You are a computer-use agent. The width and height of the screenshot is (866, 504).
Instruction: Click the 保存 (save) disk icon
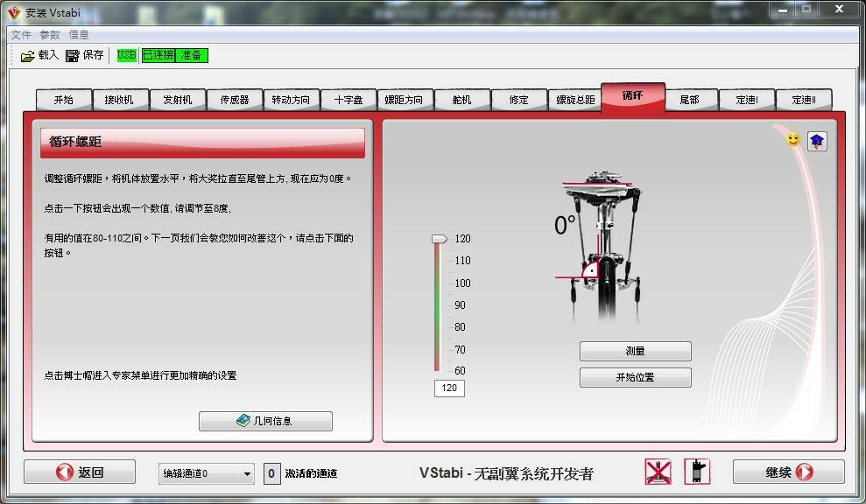73,56
